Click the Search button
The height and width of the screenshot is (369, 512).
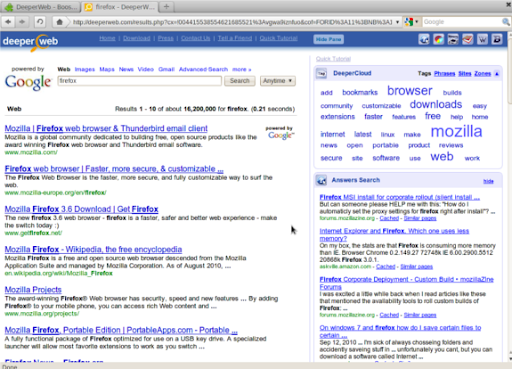point(239,81)
